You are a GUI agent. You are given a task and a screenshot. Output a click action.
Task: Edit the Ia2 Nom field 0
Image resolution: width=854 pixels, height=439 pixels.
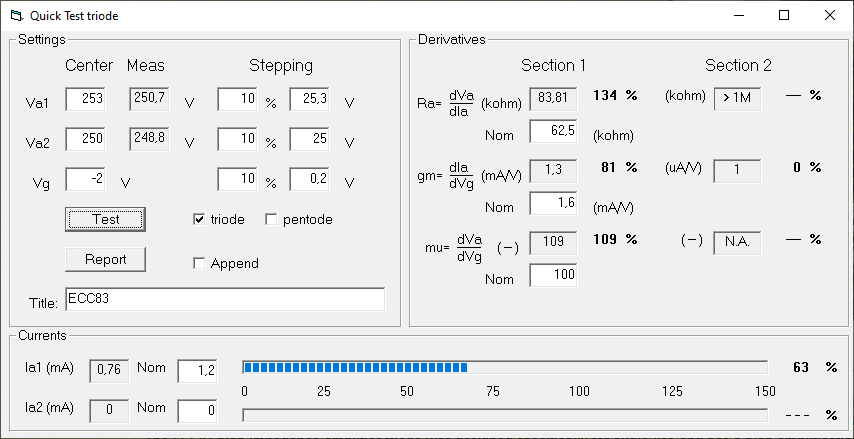click(197, 411)
